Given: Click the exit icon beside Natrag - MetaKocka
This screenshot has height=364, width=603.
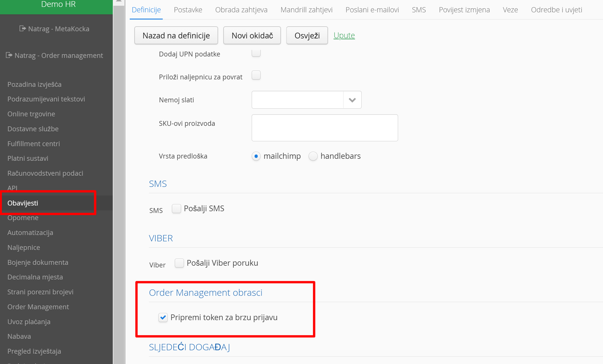Looking at the screenshot, I should pos(22,28).
